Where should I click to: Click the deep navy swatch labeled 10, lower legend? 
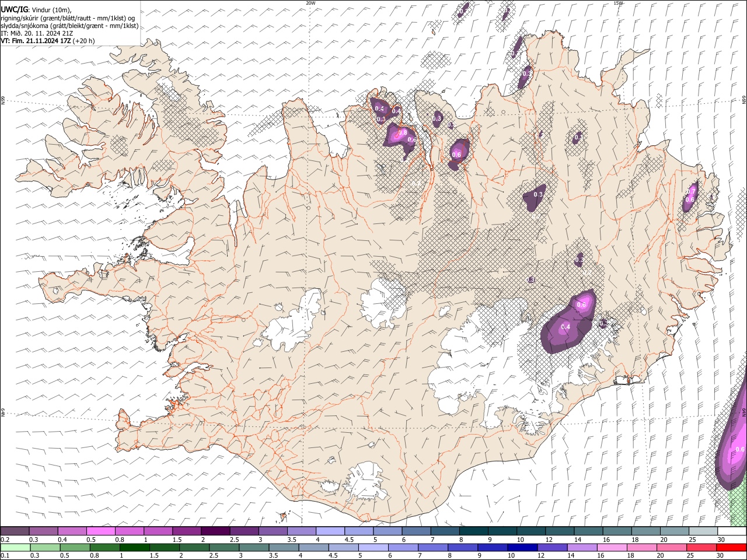click(522, 547)
